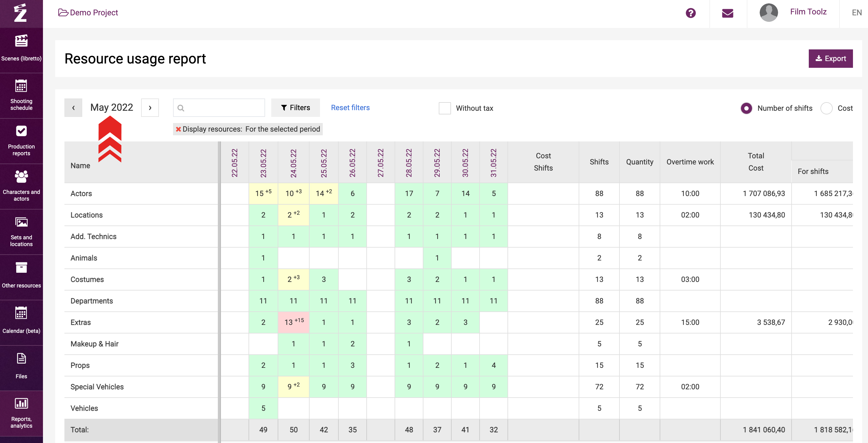Open the Film Toolz user menu
868x443 pixels.
pos(808,12)
